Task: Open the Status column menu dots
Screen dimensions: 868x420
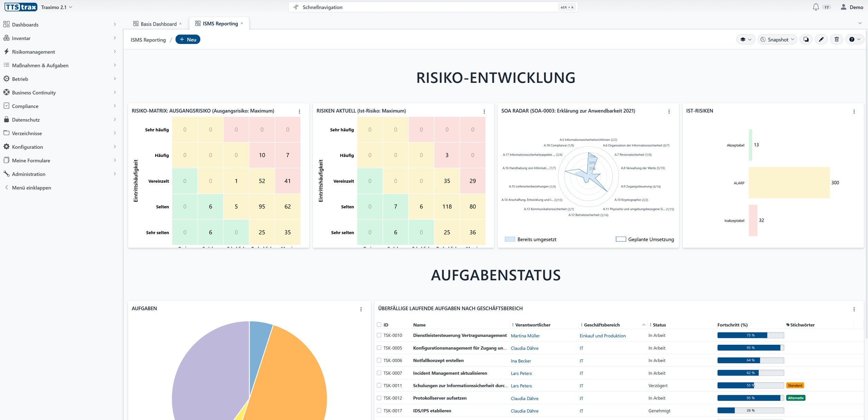Action: point(650,325)
